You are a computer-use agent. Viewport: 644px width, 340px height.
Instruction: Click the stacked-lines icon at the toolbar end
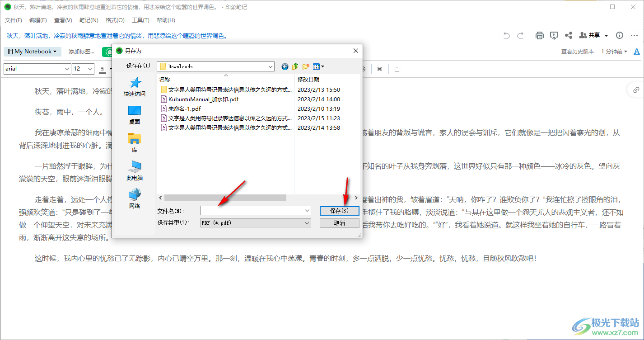coord(397,69)
